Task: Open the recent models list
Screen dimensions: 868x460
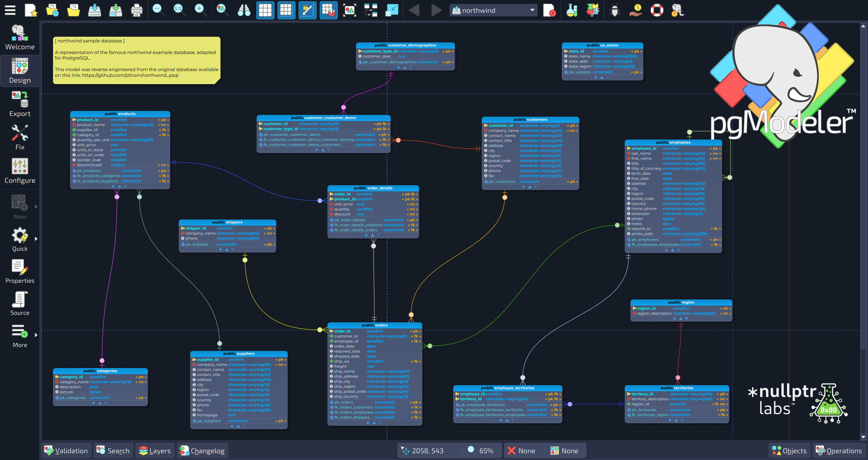Action: (x=52, y=10)
